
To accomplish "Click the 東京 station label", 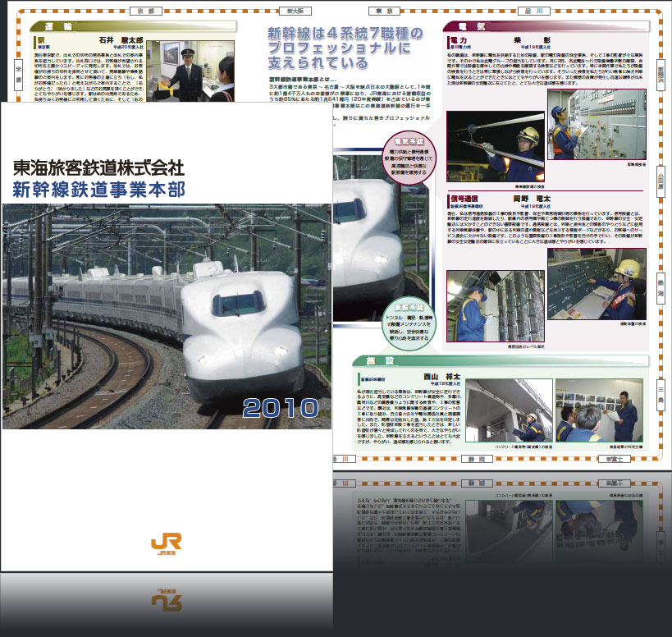I will (385, 11).
